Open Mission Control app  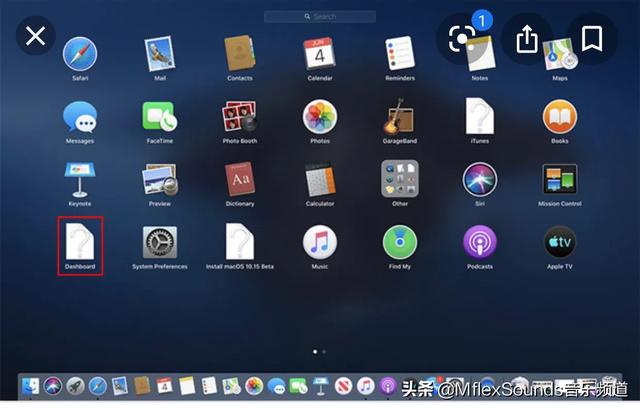(x=560, y=179)
